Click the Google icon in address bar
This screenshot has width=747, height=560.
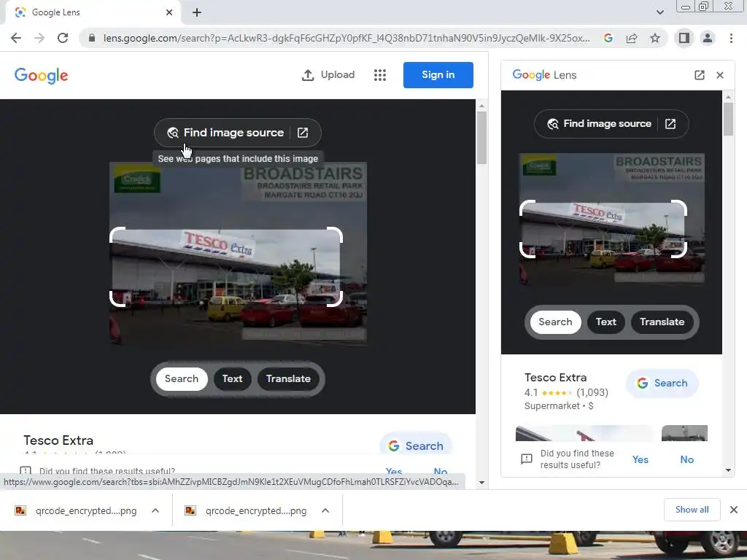608,38
